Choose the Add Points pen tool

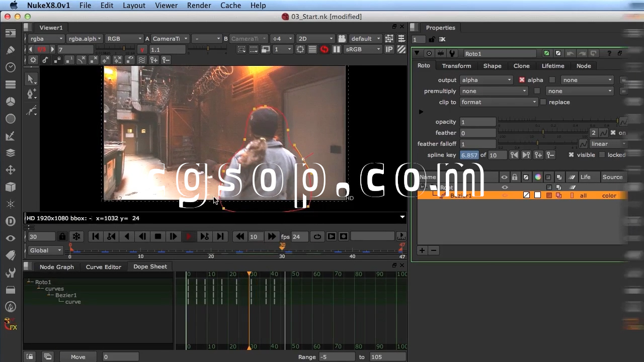click(x=32, y=94)
